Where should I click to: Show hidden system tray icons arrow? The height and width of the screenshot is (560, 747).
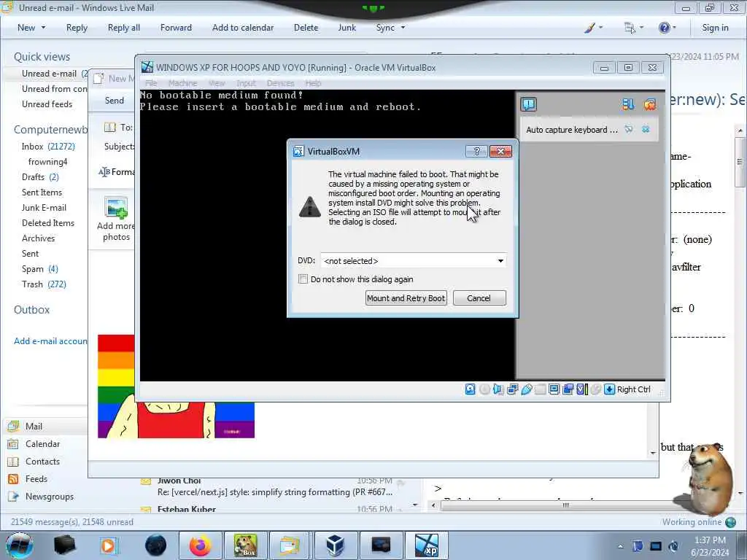tap(620, 546)
